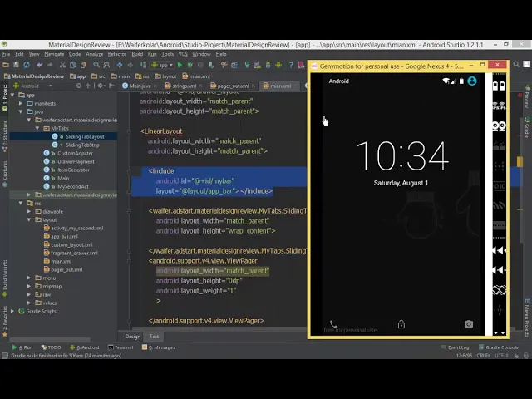This screenshot has height=399, width=532.
Task: Click the project panel horizontal scrollbar
Action: coord(50,339)
